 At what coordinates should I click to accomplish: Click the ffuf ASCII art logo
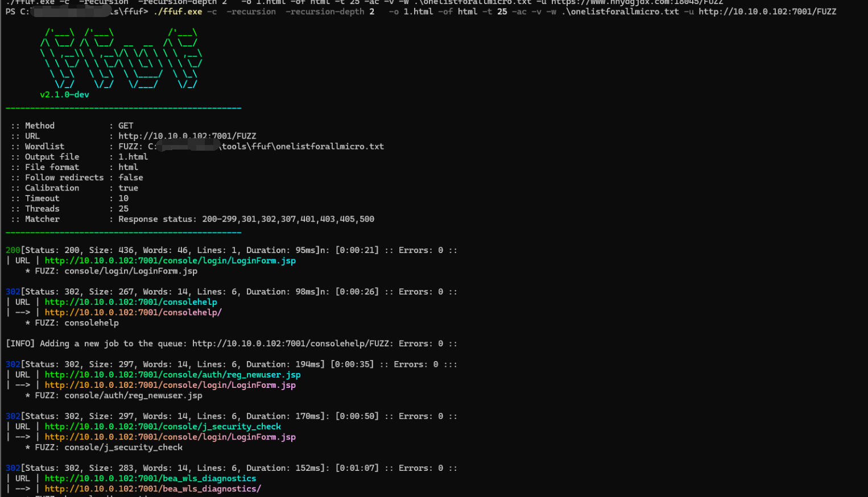pyautogui.click(x=121, y=59)
